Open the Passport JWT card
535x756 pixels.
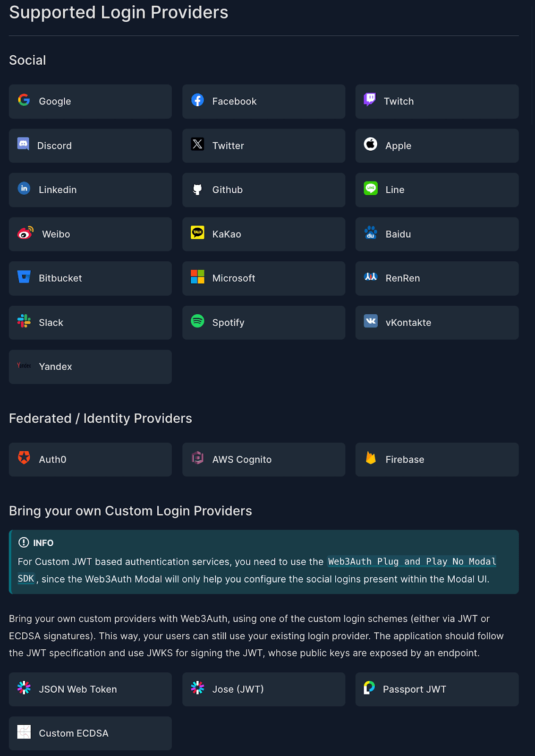coord(437,689)
